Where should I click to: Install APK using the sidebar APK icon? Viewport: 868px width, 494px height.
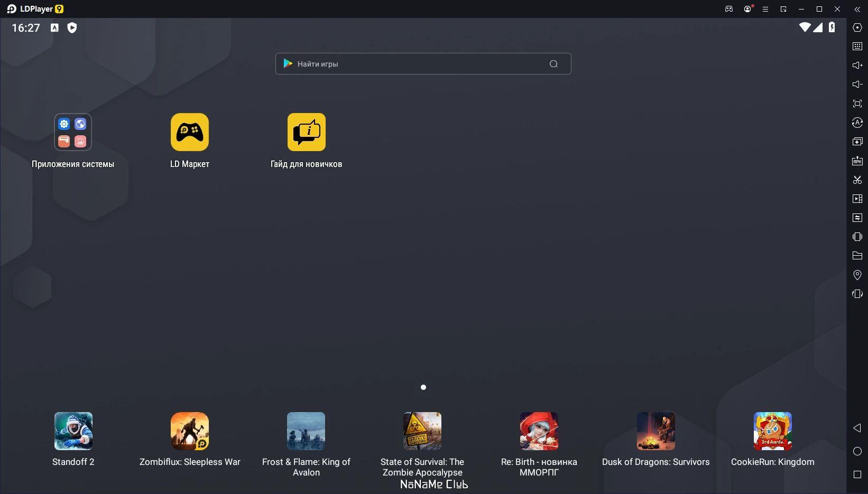pyautogui.click(x=857, y=161)
